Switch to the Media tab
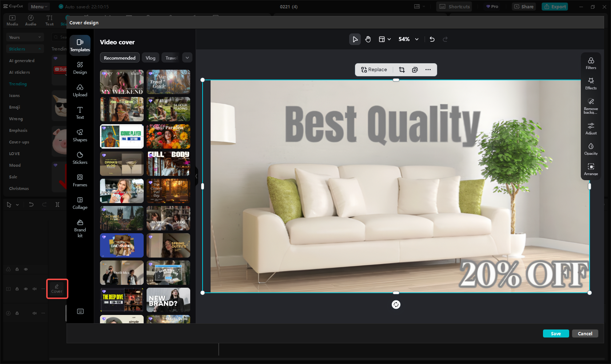 pyautogui.click(x=12, y=20)
